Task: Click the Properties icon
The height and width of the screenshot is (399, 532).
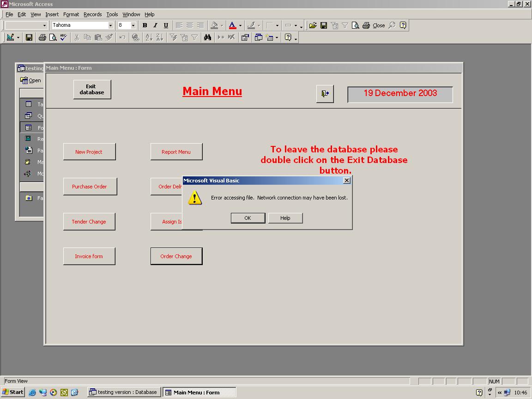Action: click(245, 37)
